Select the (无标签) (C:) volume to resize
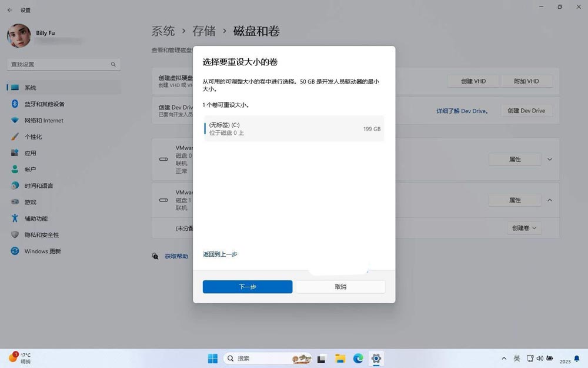Image resolution: width=588 pixels, height=368 pixels. click(x=293, y=128)
